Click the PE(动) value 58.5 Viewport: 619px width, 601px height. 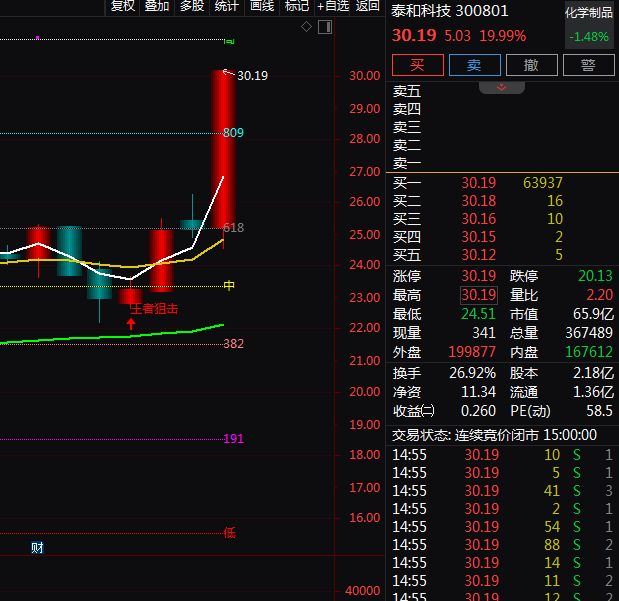(x=599, y=411)
